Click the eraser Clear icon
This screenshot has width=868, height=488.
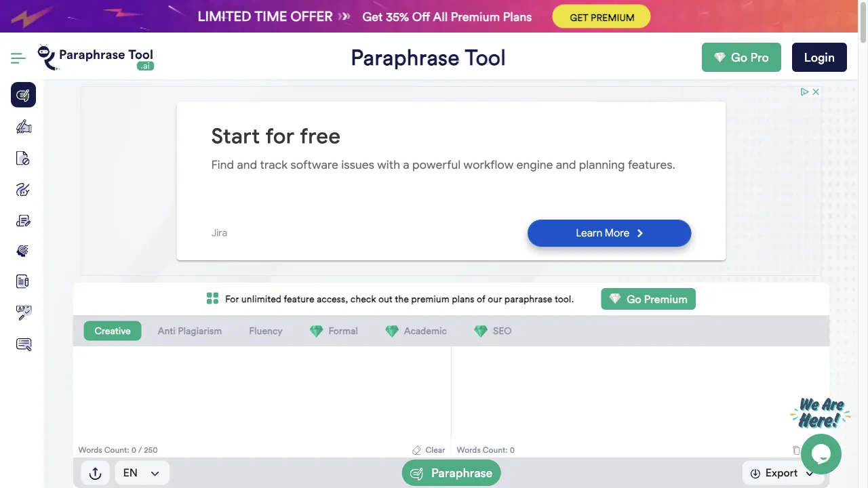[x=416, y=450]
